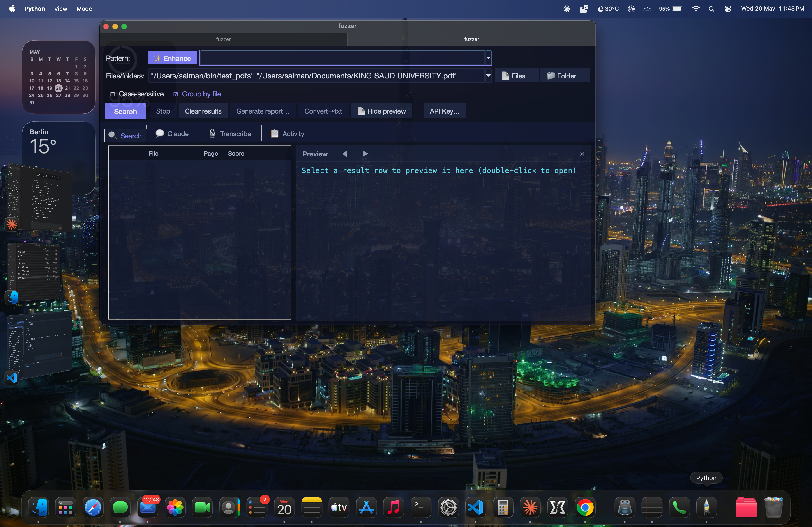Screen dimensions: 812x527
Task: Clear results from the list
Action: pos(203,111)
